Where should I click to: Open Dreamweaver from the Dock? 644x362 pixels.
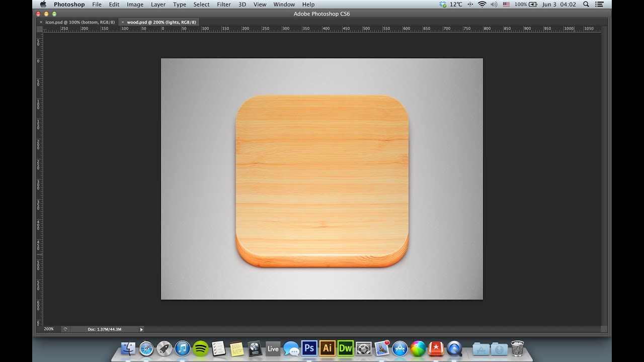(345, 347)
